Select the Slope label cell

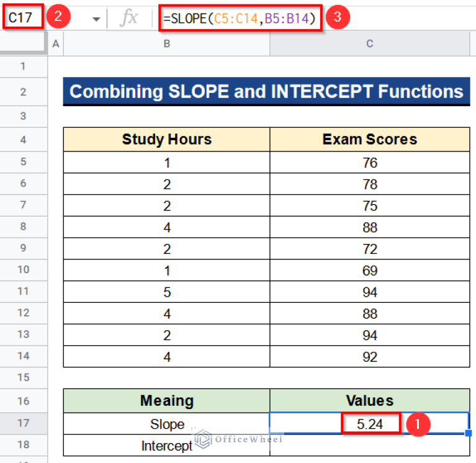(166, 424)
